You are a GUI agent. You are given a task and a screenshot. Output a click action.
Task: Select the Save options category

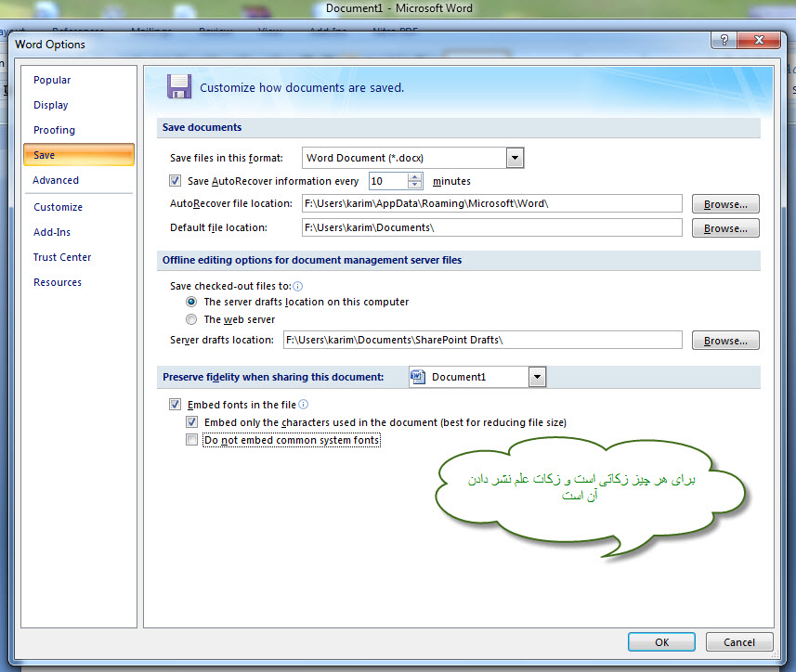[x=79, y=155]
